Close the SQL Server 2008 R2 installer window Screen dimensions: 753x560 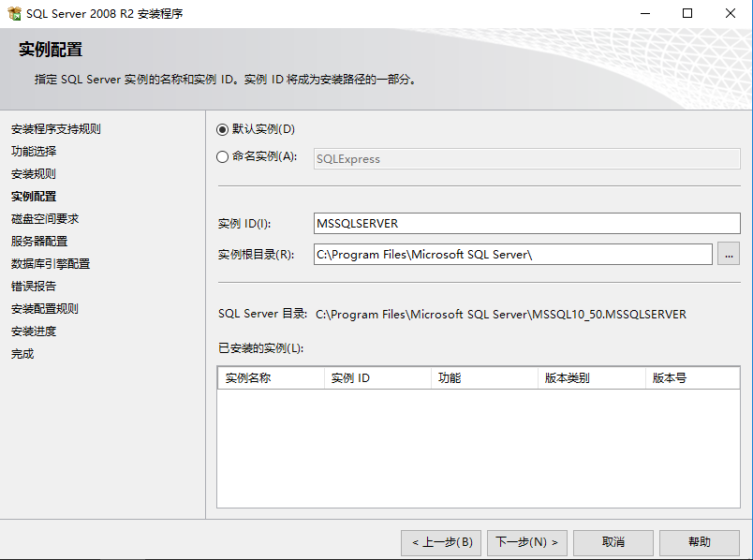[x=731, y=13]
